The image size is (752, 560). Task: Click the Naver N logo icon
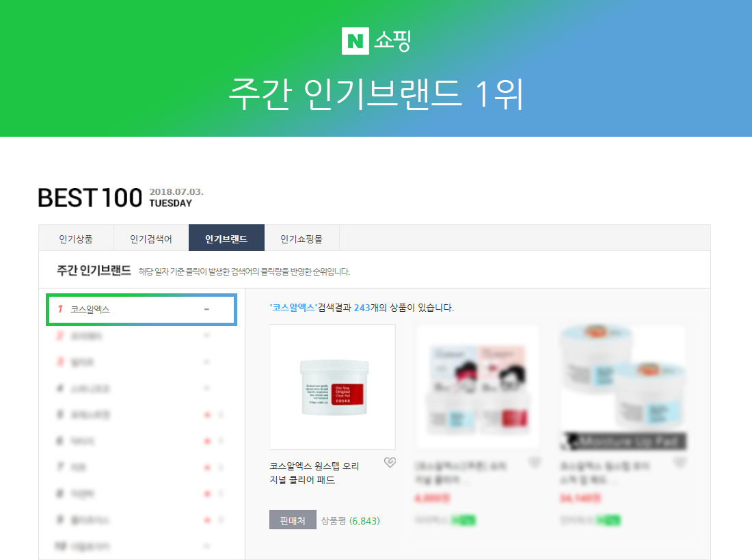355,41
